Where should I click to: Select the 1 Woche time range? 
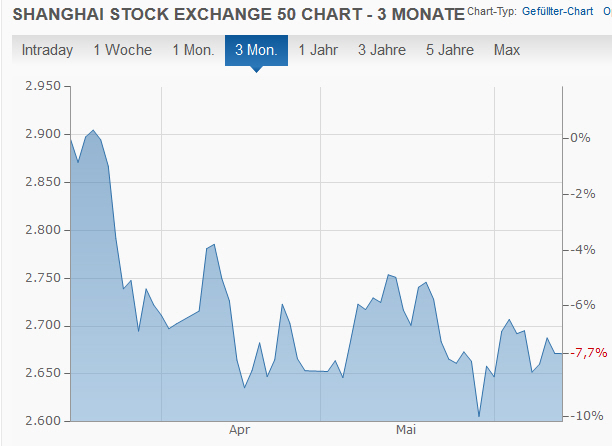coord(122,51)
